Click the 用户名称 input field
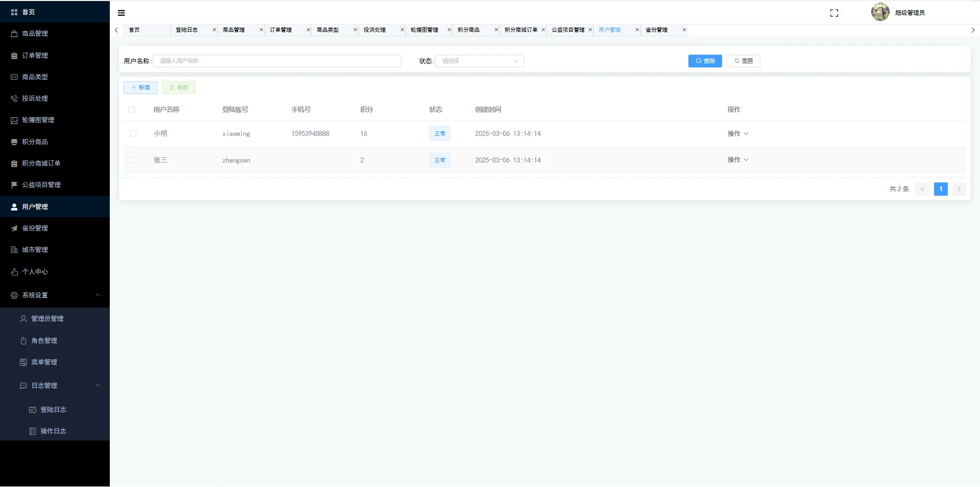The width and height of the screenshot is (980, 487). (x=277, y=61)
